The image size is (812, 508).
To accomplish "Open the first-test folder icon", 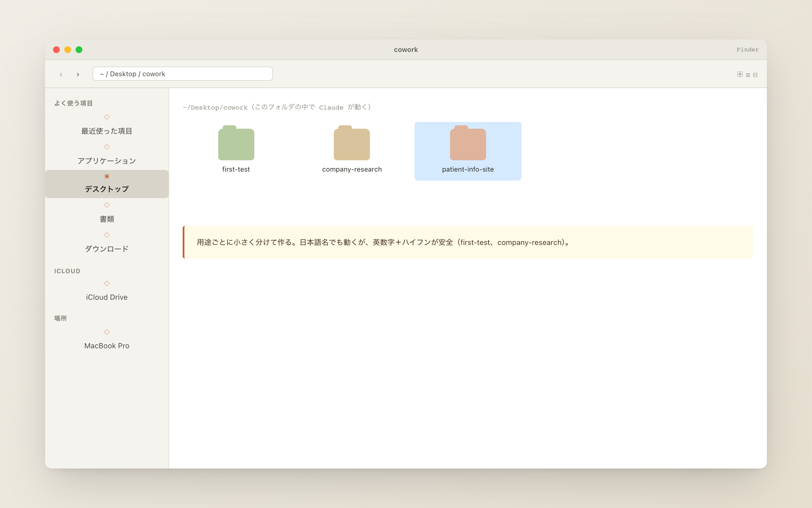I will [236, 143].
